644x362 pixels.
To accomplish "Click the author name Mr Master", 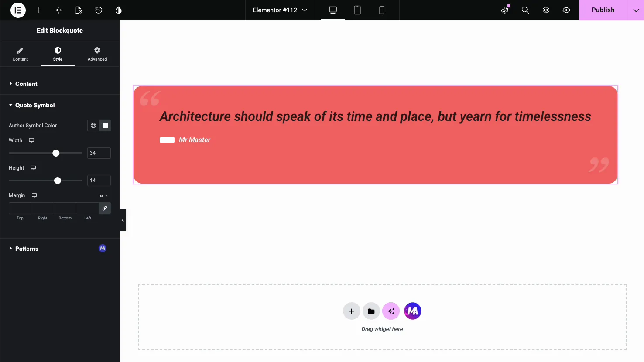I will [195, 140].
